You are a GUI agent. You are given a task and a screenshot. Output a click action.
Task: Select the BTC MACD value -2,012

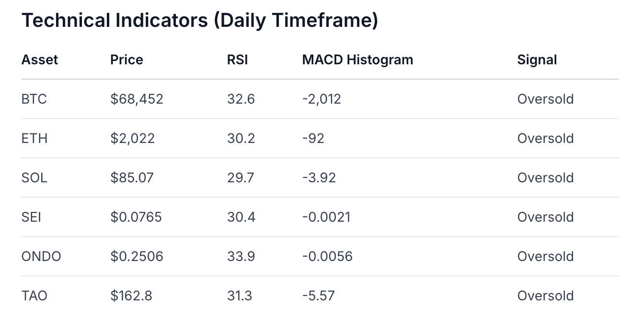point(322,99)
